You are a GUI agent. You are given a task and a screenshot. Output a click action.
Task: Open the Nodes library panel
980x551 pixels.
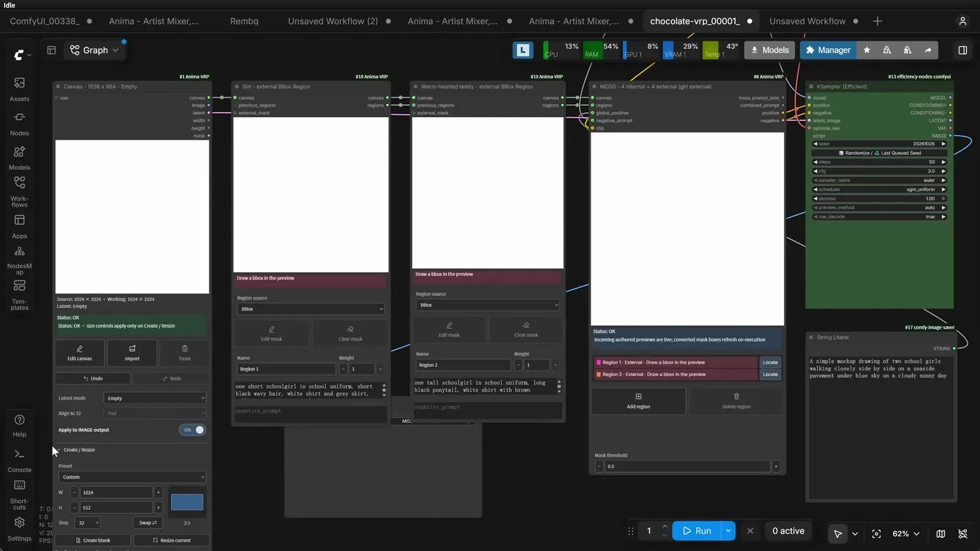(x=19, y=124)
